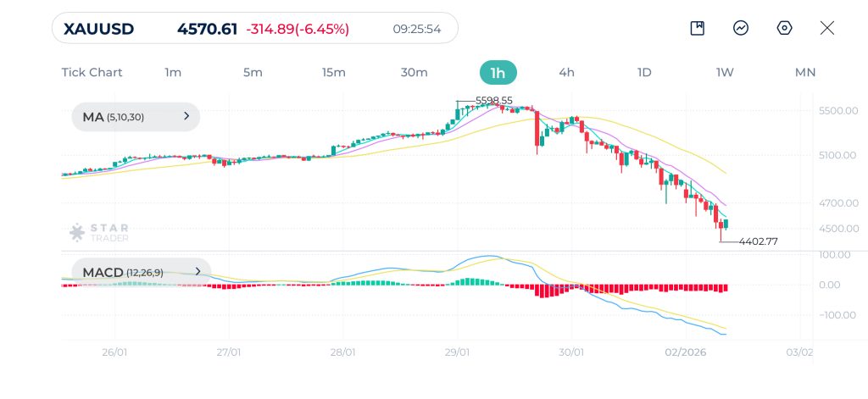Open the hexagon settings icon
The height and width of the screenshot is (399, 868).
784,28
